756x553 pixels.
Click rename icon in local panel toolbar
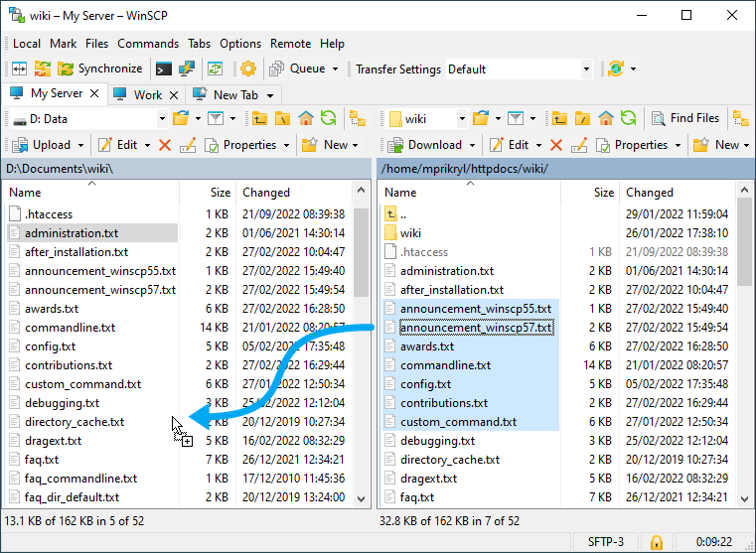click(x=188, y=145)
